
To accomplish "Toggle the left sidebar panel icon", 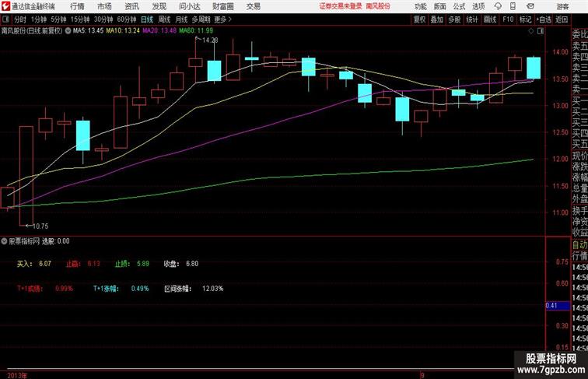I will (5, 19).
